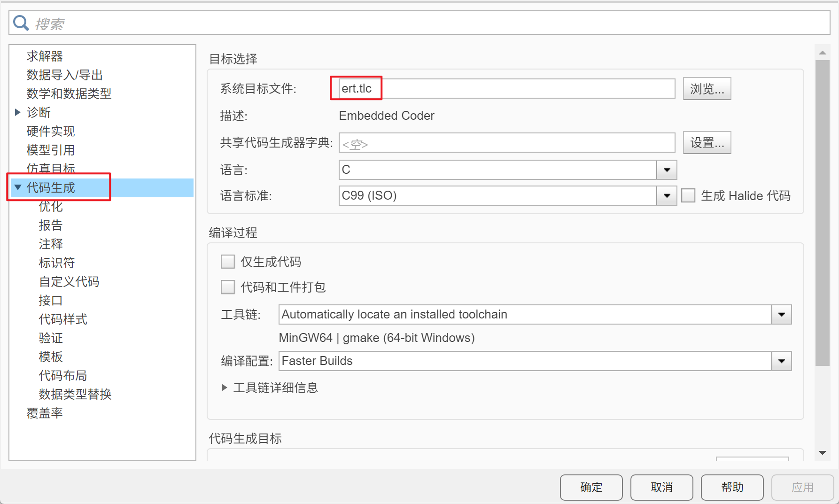The width and height of the screenshot is (839, 504).
Task: Select 求解器 in the sidebar
Action: [x=45, y=56]
